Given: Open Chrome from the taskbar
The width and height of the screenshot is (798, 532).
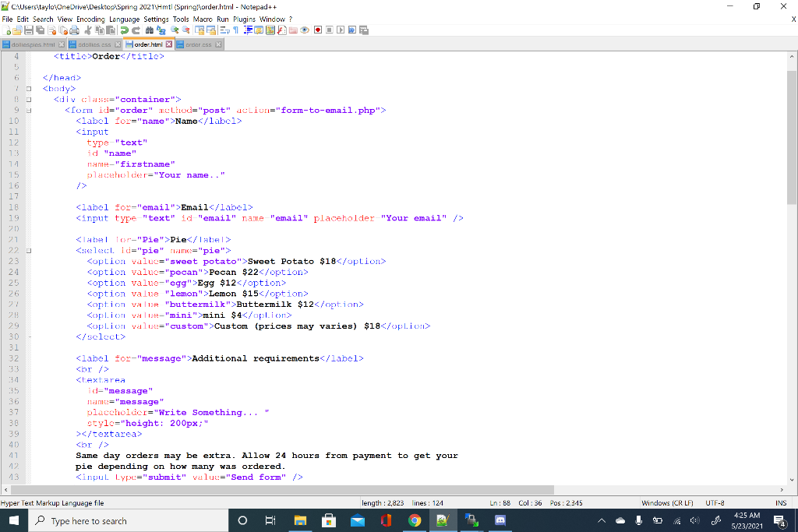Looking at the screenshot, I should pyautogui.click(x=414, y=520).
